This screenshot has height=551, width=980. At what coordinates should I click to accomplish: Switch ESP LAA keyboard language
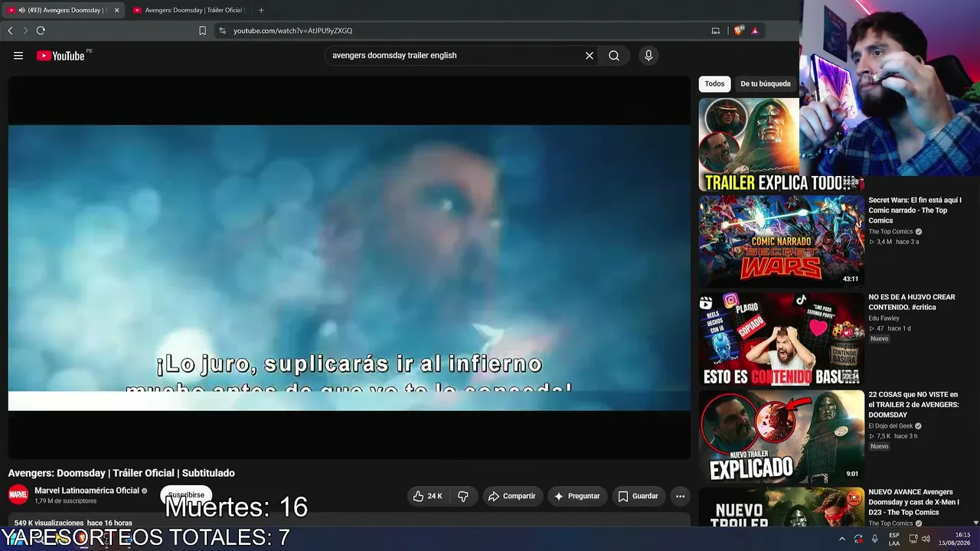894,539
